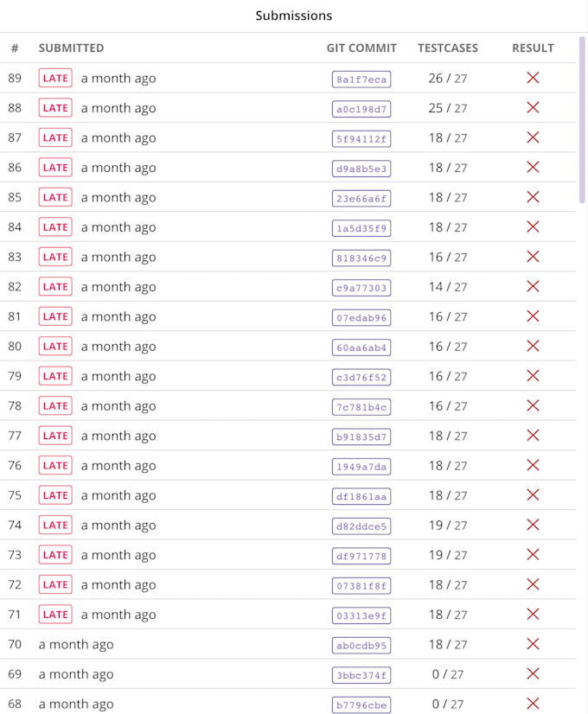Screen dimensions: 588x714
Task: Sort by the SUBMITTED column header
Action: pos(71,48)
